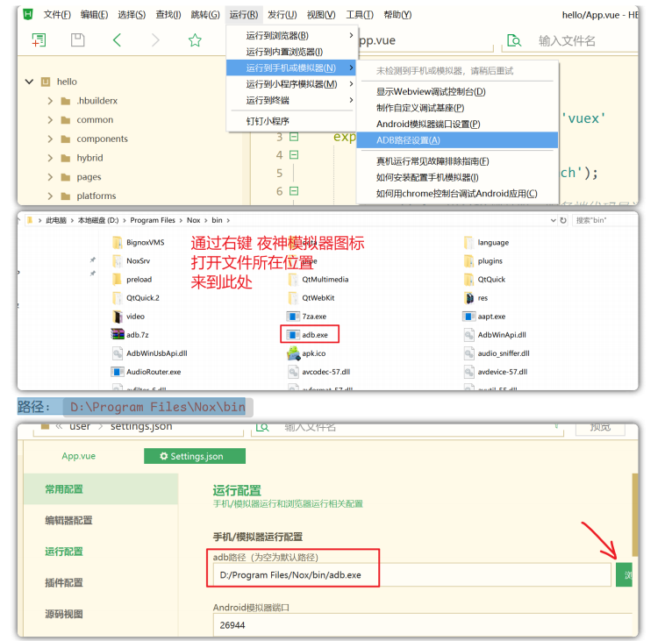Select the adb.7z archive icon
This screenshot has width=672, height=641.
pos(118,334)
